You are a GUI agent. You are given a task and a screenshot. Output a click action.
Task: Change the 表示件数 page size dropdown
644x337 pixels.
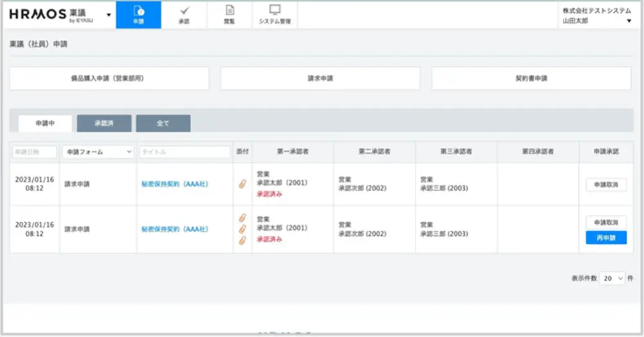[x=612, y=278]
